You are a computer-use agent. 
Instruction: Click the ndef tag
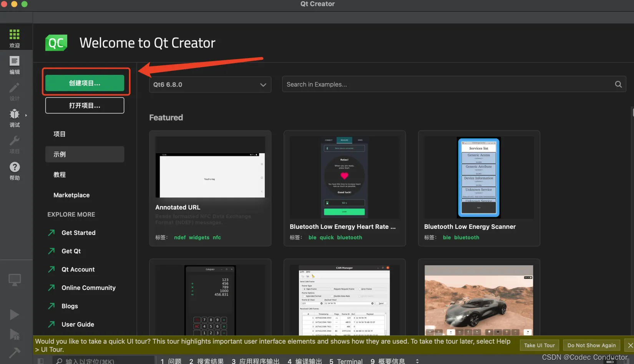180,237
